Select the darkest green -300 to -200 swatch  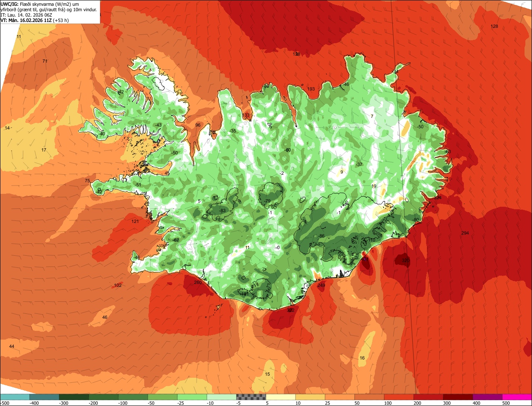click(74, 397)
